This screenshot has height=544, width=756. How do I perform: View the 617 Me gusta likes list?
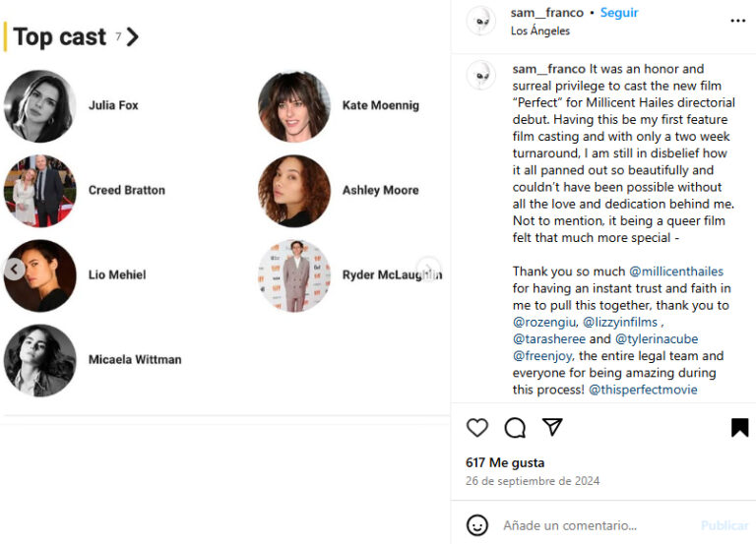pyautogui.click(x=505, y=462)
